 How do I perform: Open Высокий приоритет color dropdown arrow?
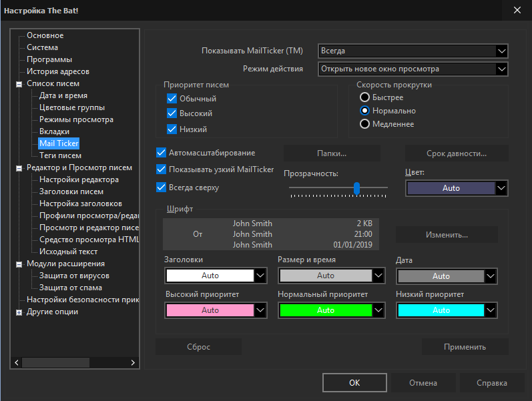pyautogui.click(x=260, y=310)
